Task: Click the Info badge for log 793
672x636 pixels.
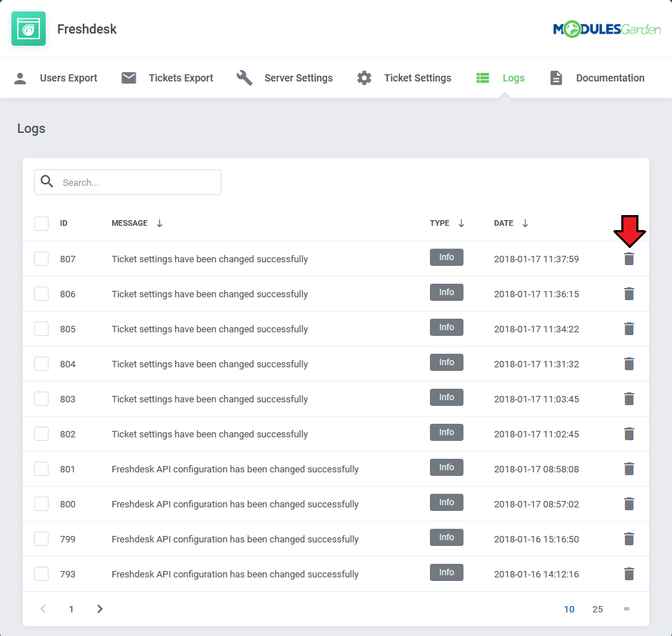Action: click(x=446, y=572)
